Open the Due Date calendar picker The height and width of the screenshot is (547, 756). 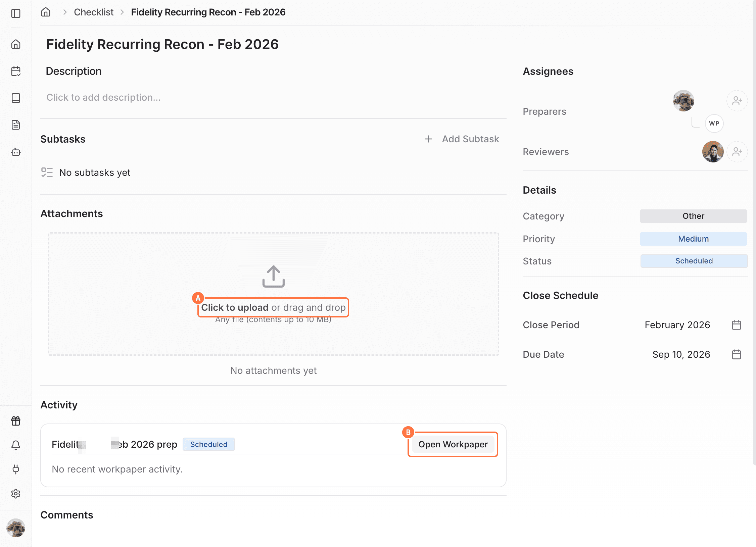click(737, 354)
